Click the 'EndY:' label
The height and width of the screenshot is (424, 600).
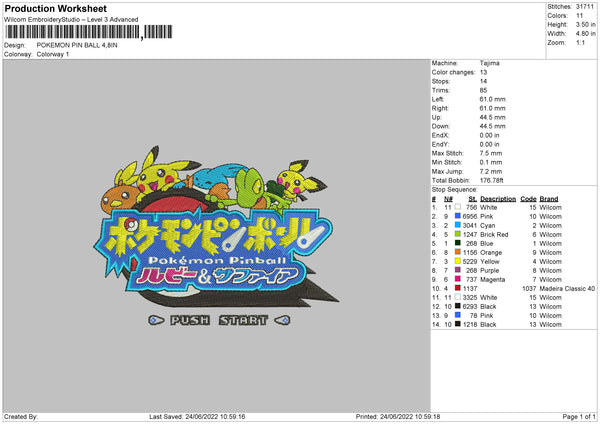pos(440,144)
